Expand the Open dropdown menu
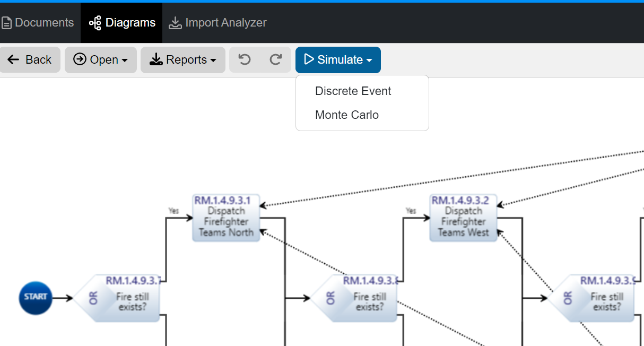The width and height of the screenshot is (644, 346). [101, 59]
